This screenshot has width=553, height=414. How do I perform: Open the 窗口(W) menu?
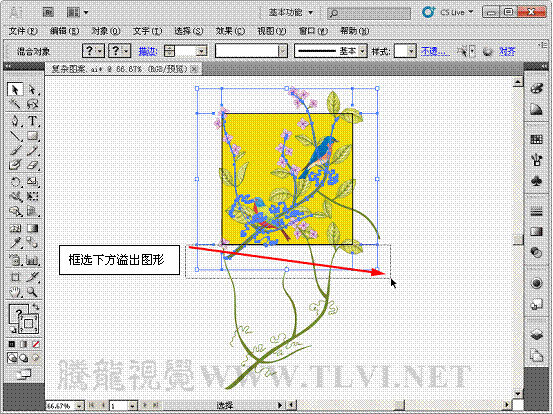pos(313,31)
